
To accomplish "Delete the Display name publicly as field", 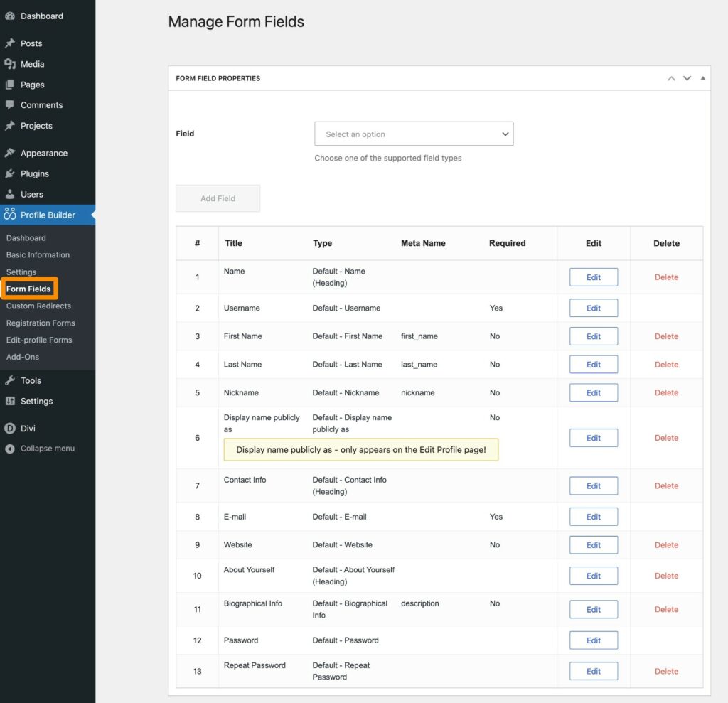I will (666, 438).
